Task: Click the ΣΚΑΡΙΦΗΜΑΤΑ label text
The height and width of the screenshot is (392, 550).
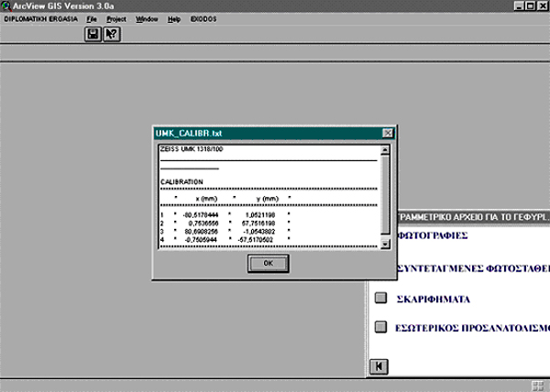Action: [x=434, y=299]
